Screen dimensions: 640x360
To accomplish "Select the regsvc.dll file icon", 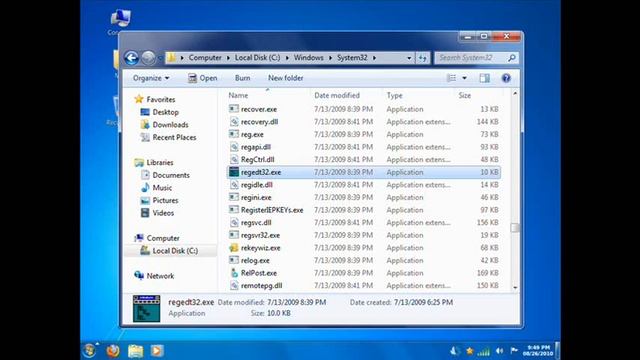I will coord(233,222).
